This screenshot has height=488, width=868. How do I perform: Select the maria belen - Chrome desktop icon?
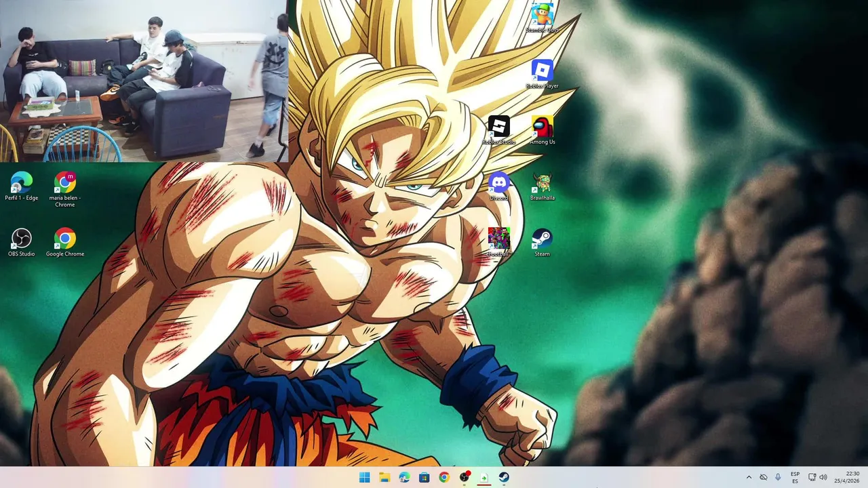pyautogui.click(x=65, y=190)
